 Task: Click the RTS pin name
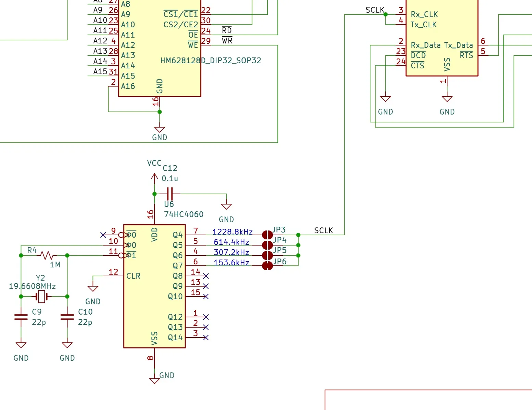pyautogui.click(x=466, y=55)
